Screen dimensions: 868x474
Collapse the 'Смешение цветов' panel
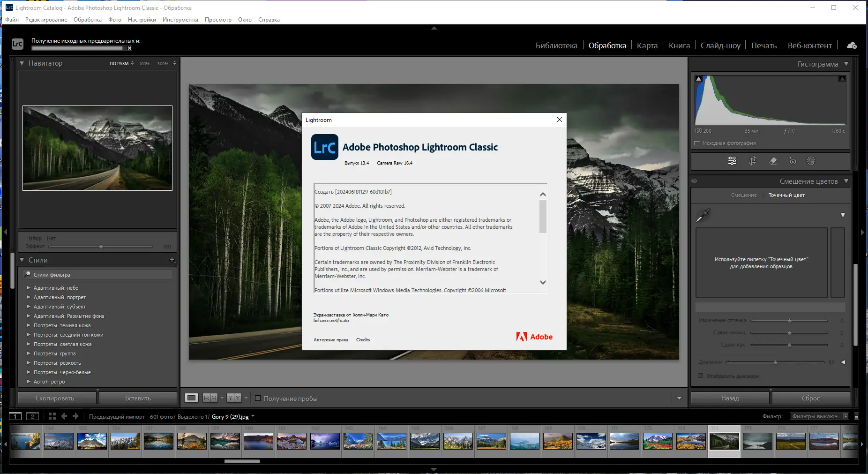pyautogui.click(x=846, y=181)
